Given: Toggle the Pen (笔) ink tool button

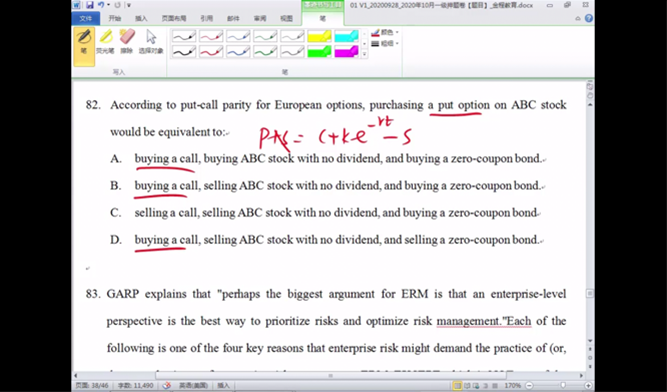Looking at the screenshot, I should coord(84,46).
